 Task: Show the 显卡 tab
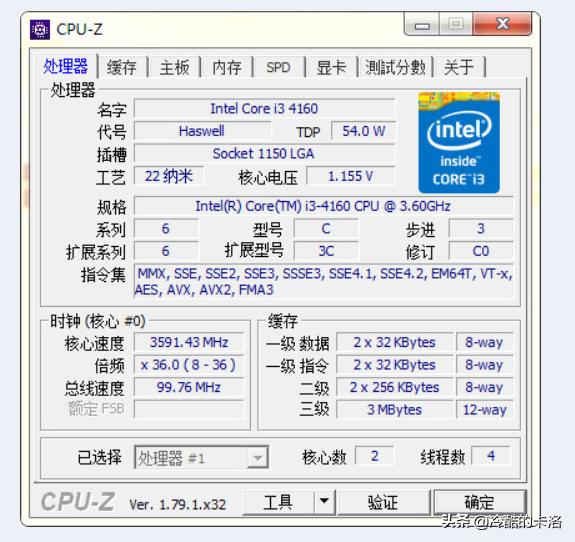point(331,67)
